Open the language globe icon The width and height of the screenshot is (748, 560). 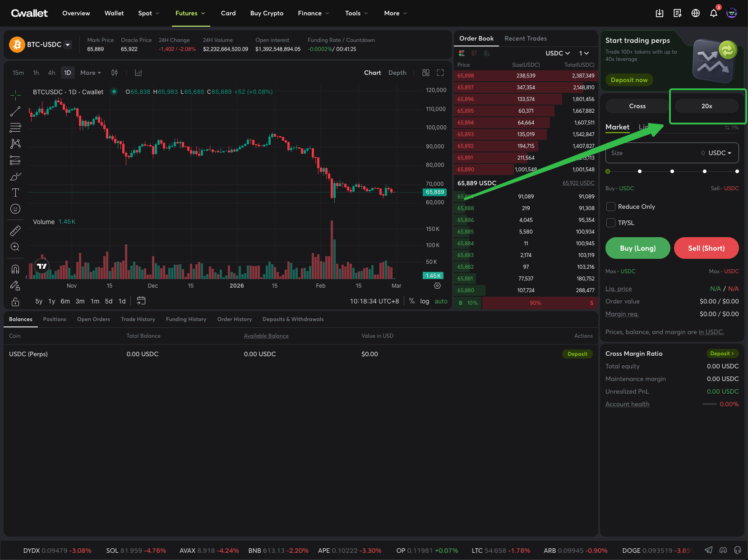695,14
